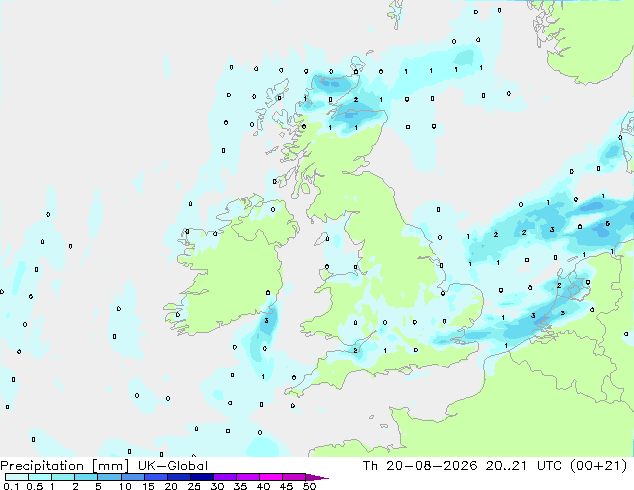This screenshot has width=634, height=490.
Task: Click the '(00+21)' forecast offset text
Action: (598, 466)
